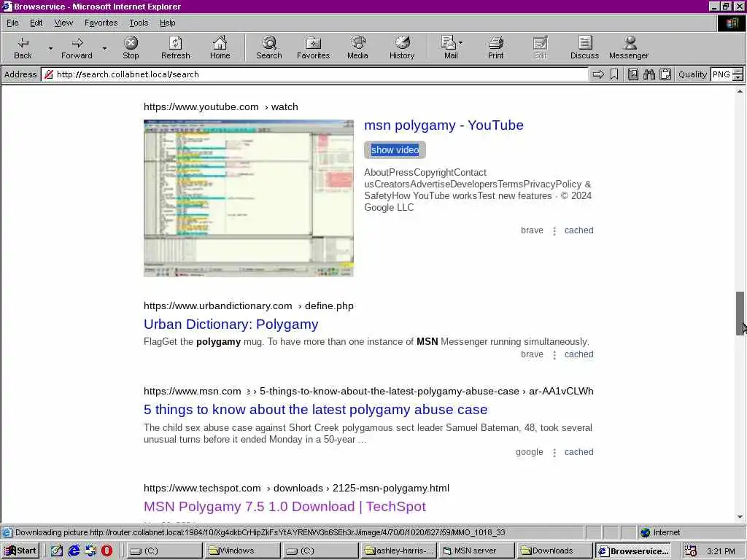The height and width of the screenshot is (560, 747).
Task: Open the File menu
Action: (x=12, y=23)
